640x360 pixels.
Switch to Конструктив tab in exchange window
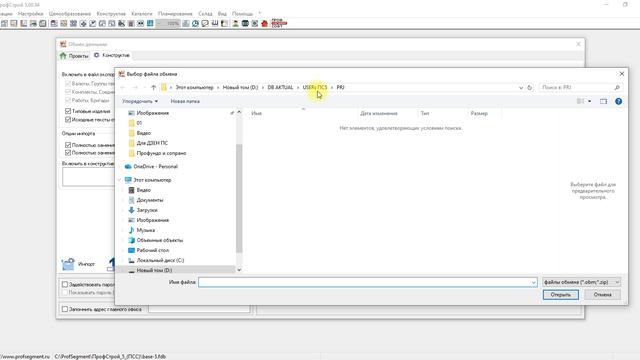pos(112,55)
